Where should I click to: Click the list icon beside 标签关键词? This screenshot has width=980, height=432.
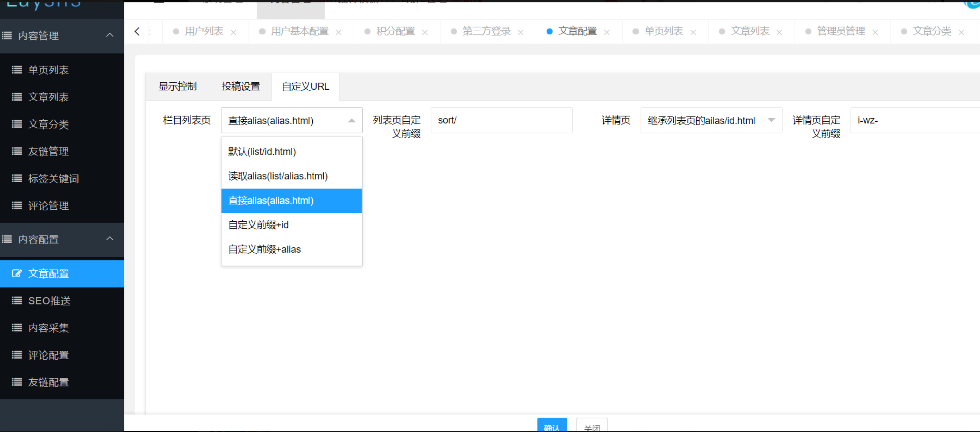17,178
